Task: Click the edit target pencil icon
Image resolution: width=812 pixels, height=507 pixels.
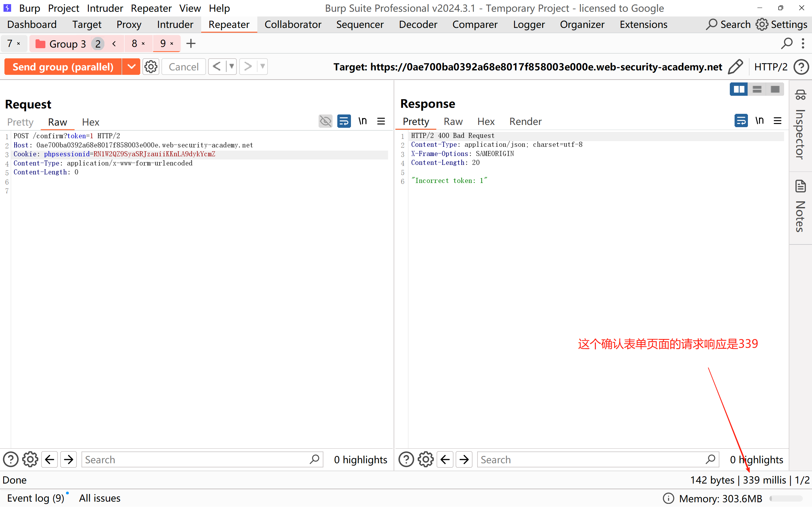Action: (x=735, y=66)
